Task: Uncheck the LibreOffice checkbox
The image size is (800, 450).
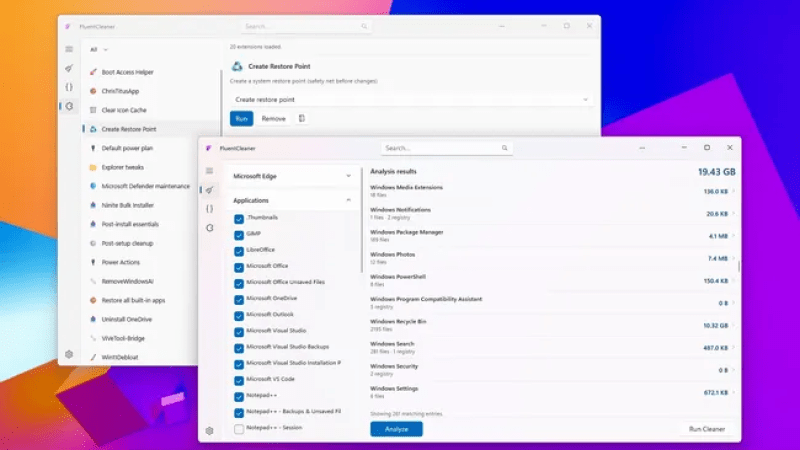Action: (239, 252)
